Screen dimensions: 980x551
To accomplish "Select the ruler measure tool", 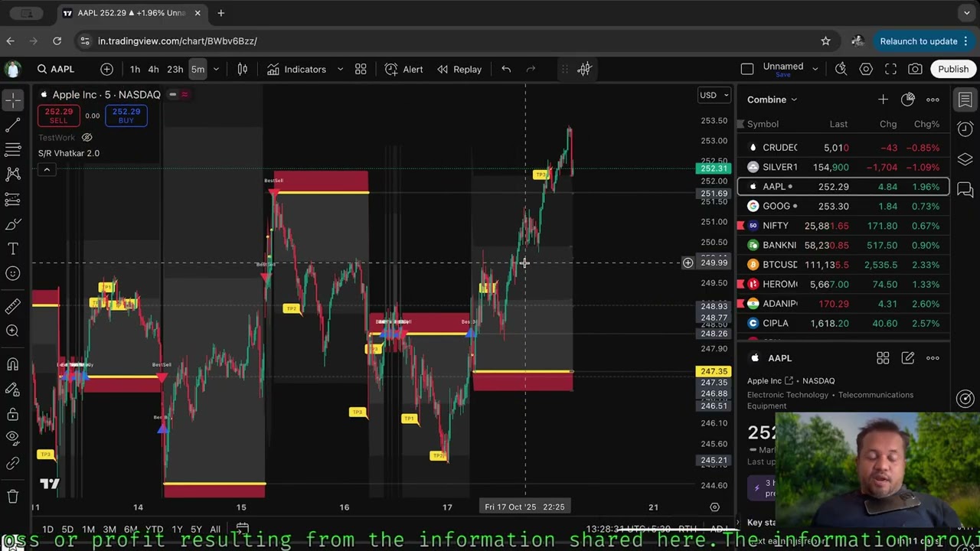I will point(13,306).
